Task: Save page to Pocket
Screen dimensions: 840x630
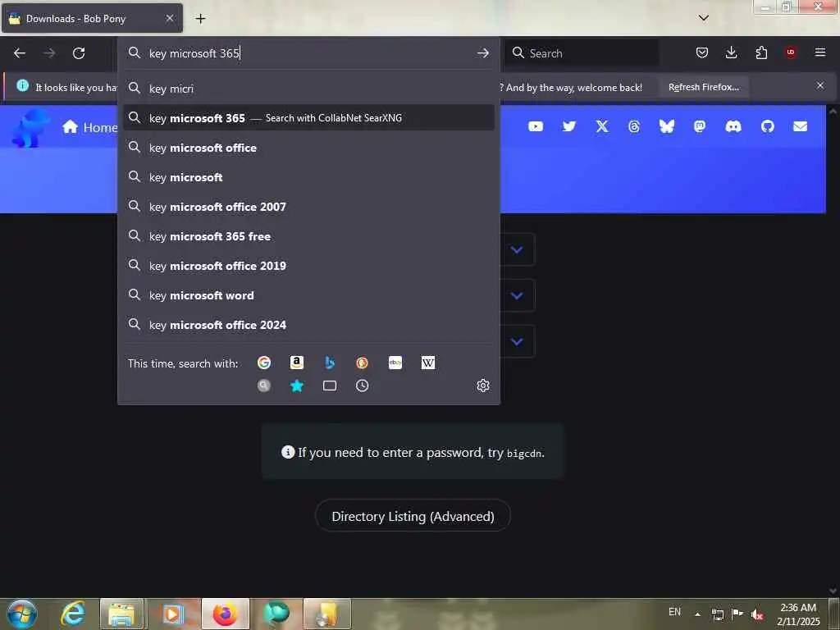Action: (702, 52)
